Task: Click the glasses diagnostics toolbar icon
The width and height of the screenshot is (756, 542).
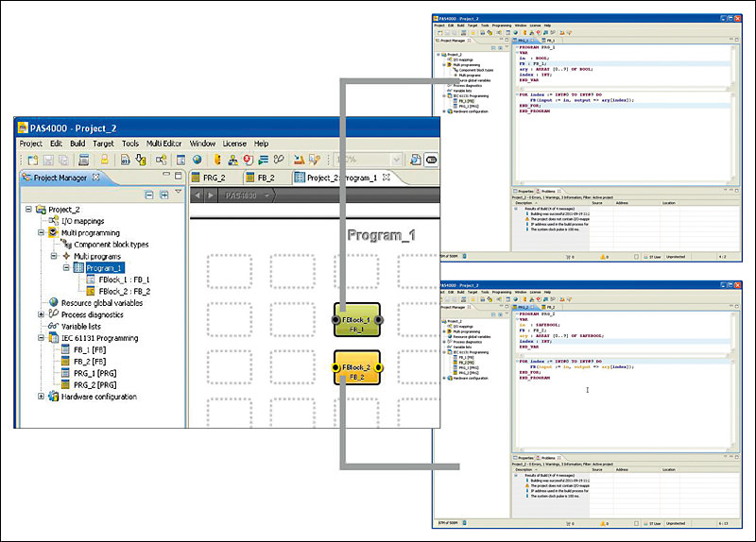Action: pos(279,159)
